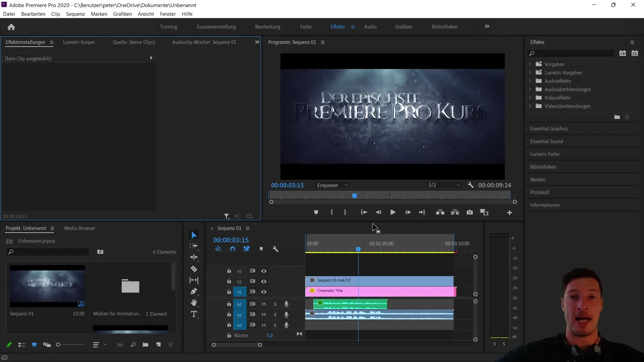This screenshot has width=644, height=362.
Task: Expand the Videoüberblendungen effects folder
Action: pyautogui.click(x=529, y=106)
